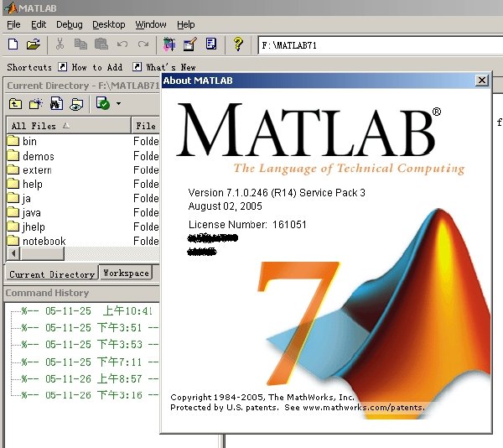Go up one directory level icon

[x=15, y=104]
